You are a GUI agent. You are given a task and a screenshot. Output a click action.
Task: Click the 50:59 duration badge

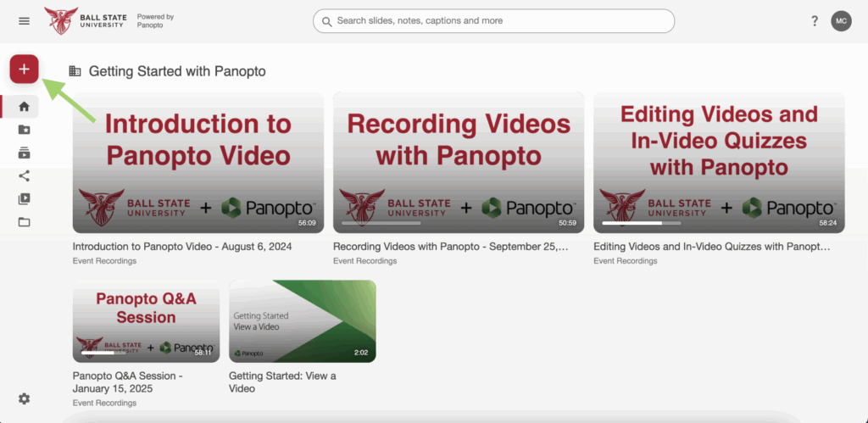point(567,223)
